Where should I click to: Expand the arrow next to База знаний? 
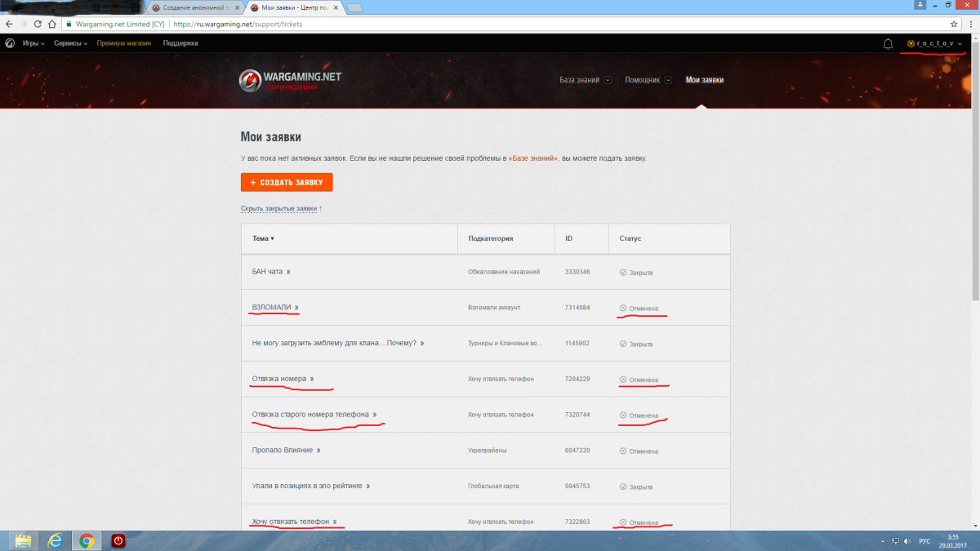(608, 80)
